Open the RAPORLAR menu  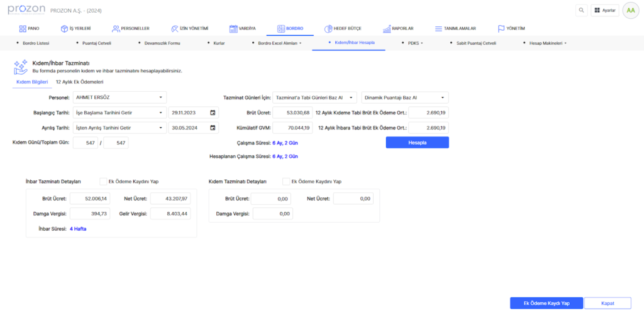coord(397,28)
